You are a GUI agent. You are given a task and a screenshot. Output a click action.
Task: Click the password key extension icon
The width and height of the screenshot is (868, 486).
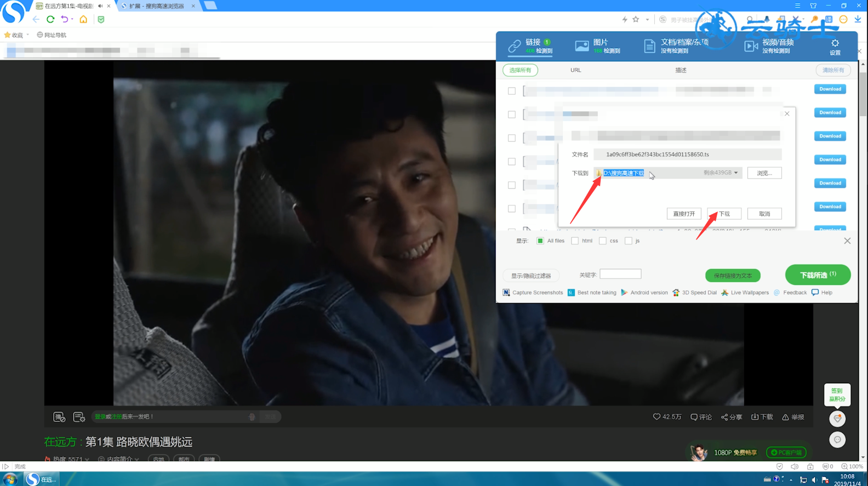point(815,19)
